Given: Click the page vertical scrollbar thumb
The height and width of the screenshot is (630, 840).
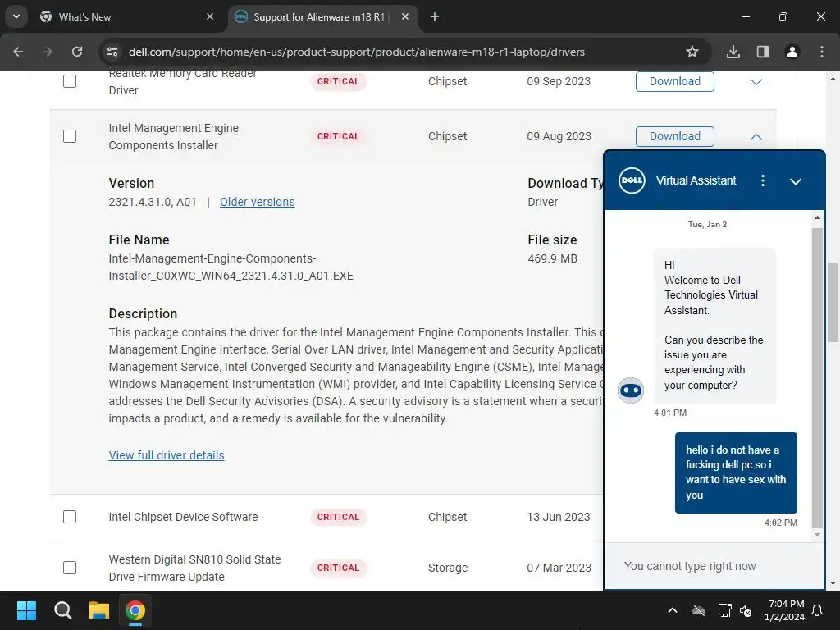Looking at the screenshot, I should pyautogui.click(x=833, y=302).
